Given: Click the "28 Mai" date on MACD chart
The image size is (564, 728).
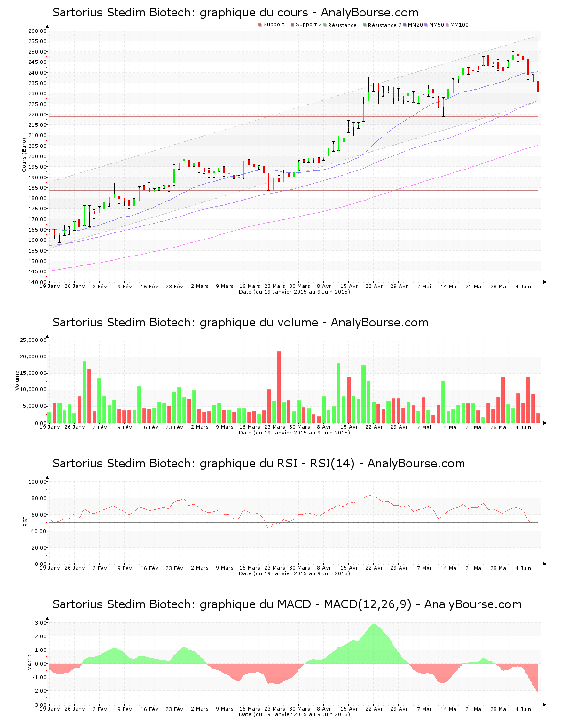Looking at the screenshot, I should point(499,709).
